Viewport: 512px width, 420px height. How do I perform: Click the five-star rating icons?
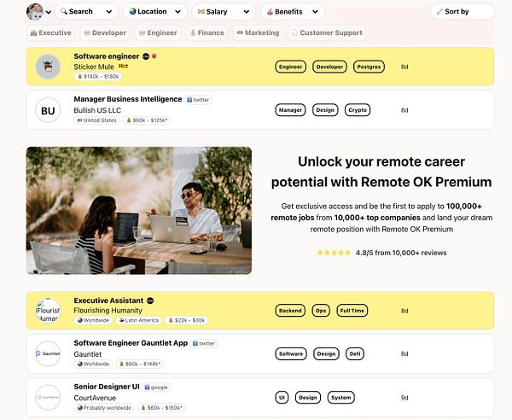334,253
